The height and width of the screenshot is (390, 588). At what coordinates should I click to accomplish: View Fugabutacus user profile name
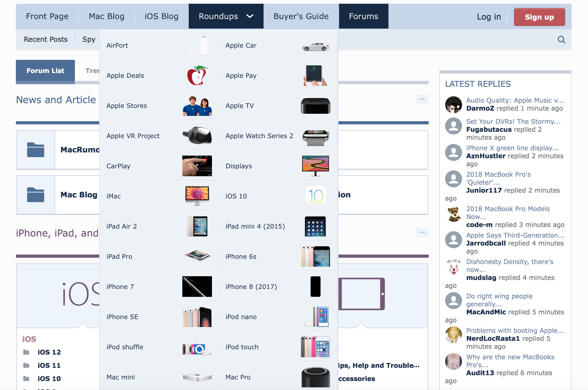(x=489, y=130)
